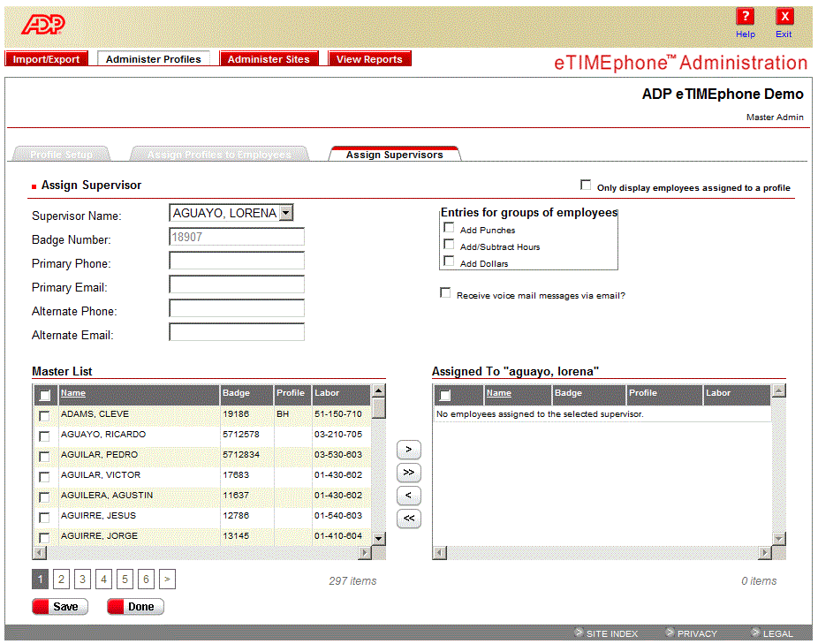Select the Assign Supervisors tab

(x=394, y=154)
